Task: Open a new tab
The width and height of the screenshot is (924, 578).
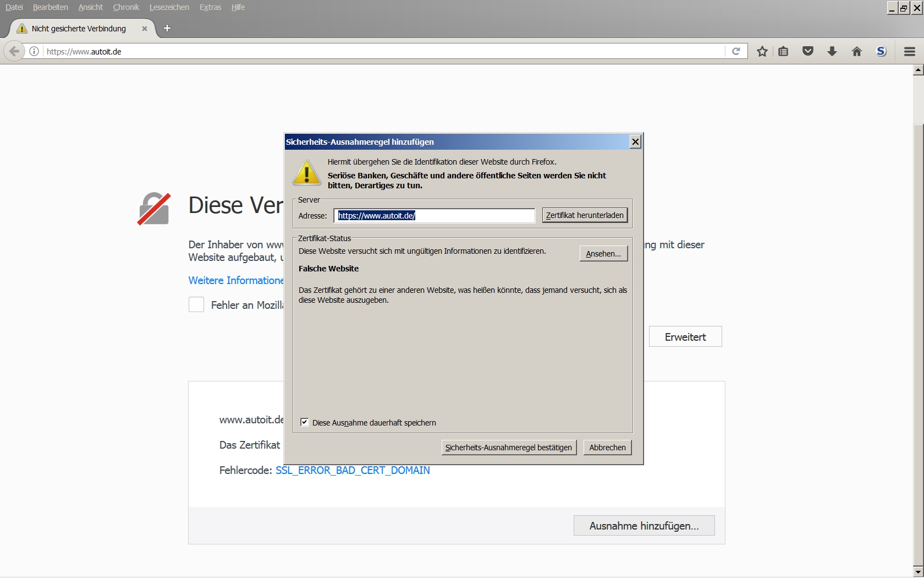Action: [167, 28]
